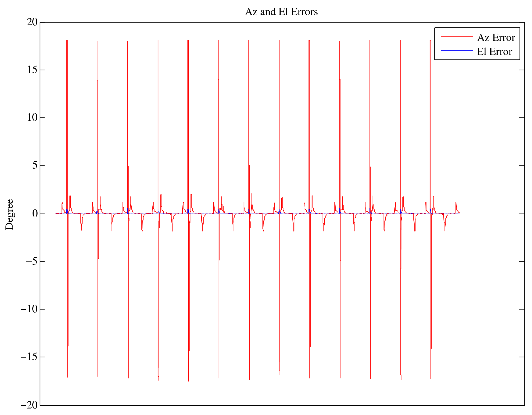Click the y-axis tick label −15
The image size is (532, 415).
(29, 357)
